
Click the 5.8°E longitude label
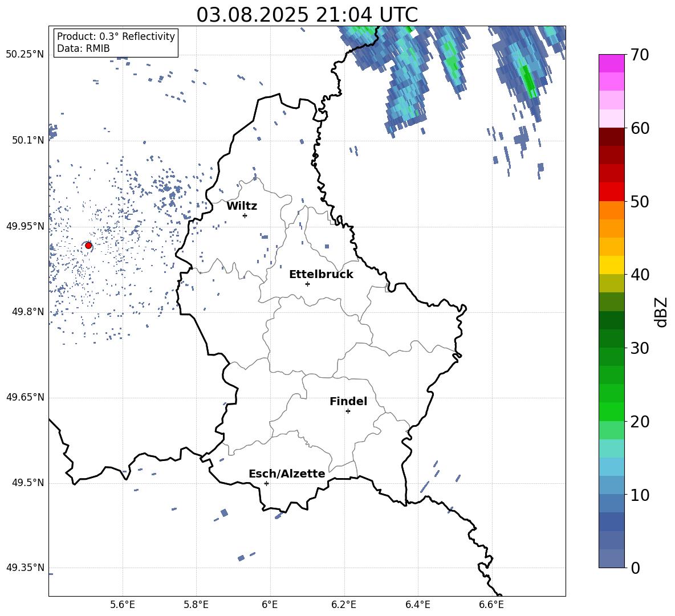click(196, 605)
